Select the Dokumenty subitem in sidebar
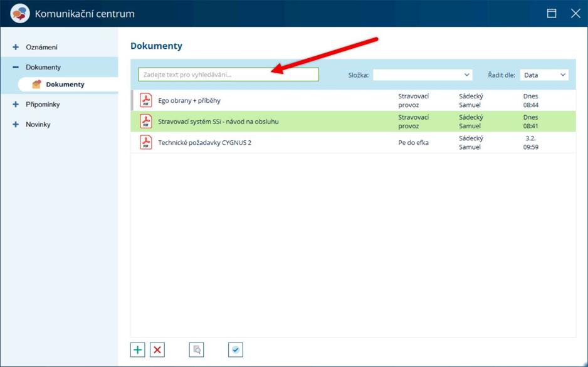The height and width of the screenshot is (367, 588). pyautogui.click(x=65, y=85)
